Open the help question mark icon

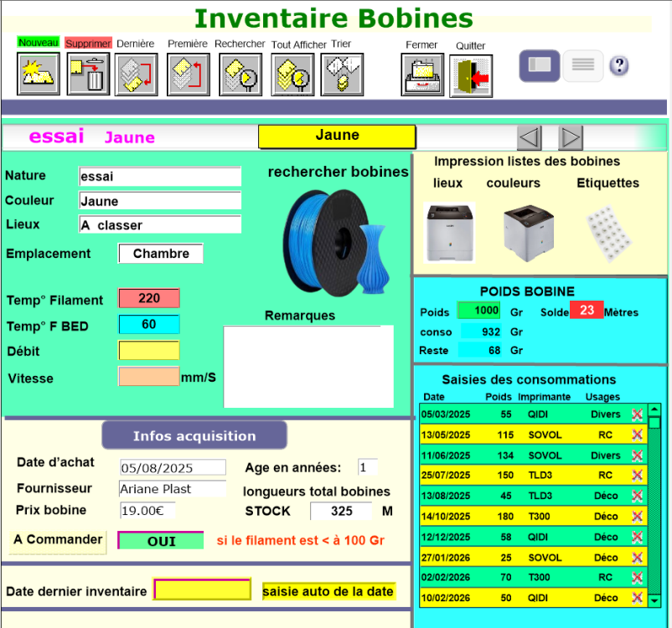[619, 65]
